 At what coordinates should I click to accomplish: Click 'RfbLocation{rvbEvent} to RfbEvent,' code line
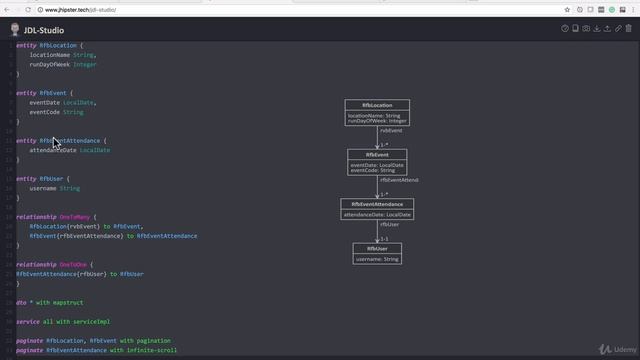pos(86,226)
